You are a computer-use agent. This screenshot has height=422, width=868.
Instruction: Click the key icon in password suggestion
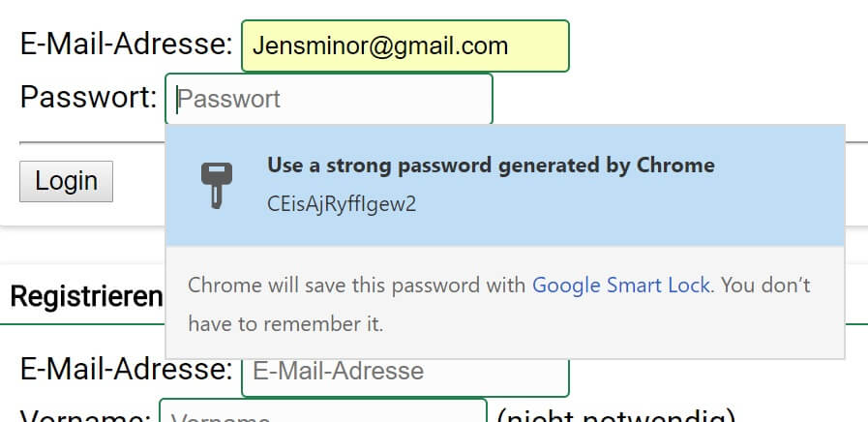tap(217, 185)
